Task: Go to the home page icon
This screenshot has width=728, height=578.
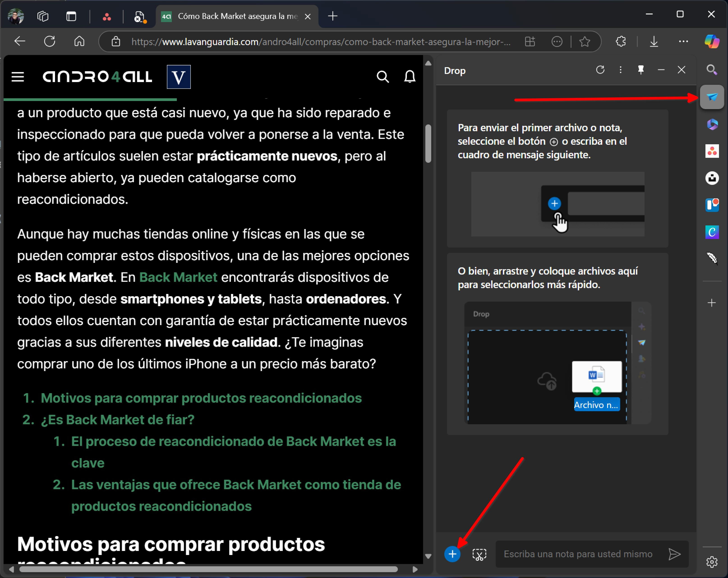Action: (79, 41)
